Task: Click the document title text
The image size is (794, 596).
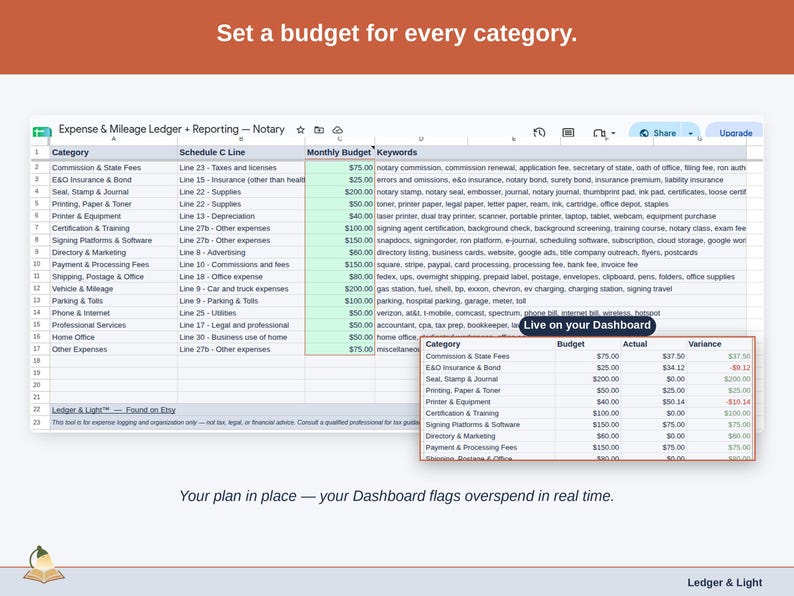Action: pyautogui.click(x=172, y=129)
